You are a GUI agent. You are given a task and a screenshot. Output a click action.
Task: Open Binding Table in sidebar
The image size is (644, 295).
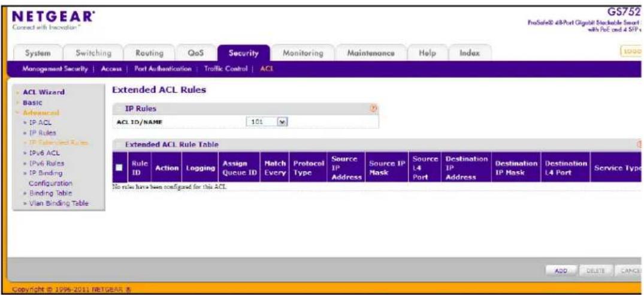pyautogui.click(x=50, y=193)
